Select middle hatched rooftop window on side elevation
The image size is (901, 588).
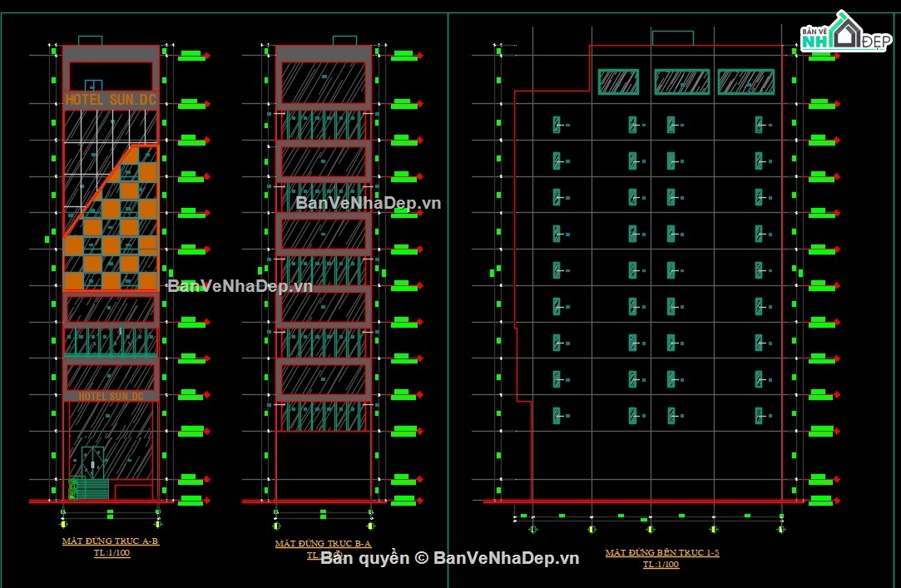tap(682, 82)
